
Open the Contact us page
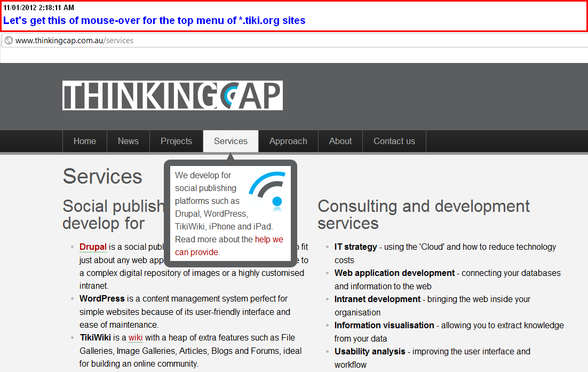[394, 141]
